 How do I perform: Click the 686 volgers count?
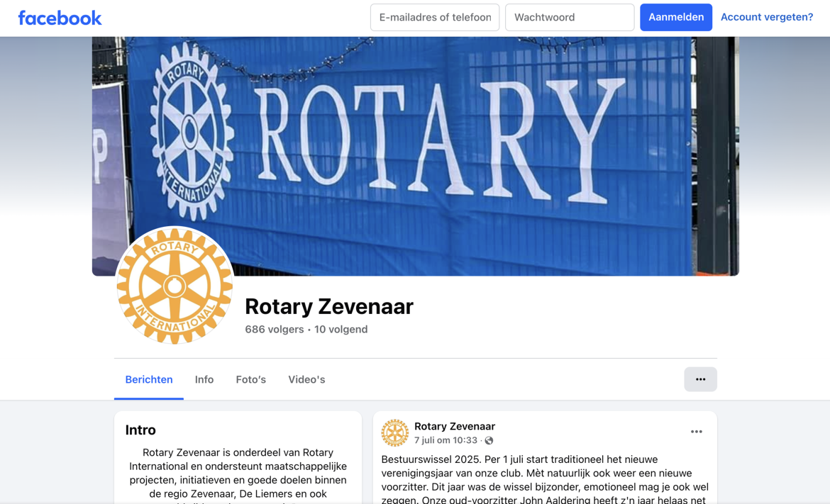275,329
